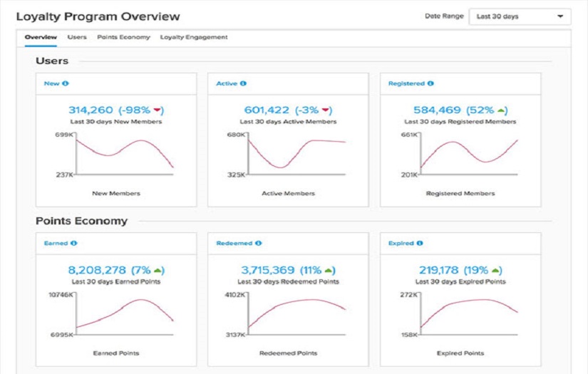This screenshot has height=374, width=588.
Task: Click the info icon beside Active
Action: pos(243,83)
